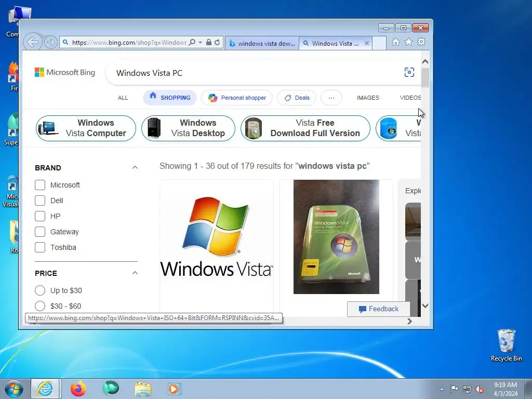532x399 pixels.
Task: Check the Gateway brand checkbox
Action: pos(40,232)
